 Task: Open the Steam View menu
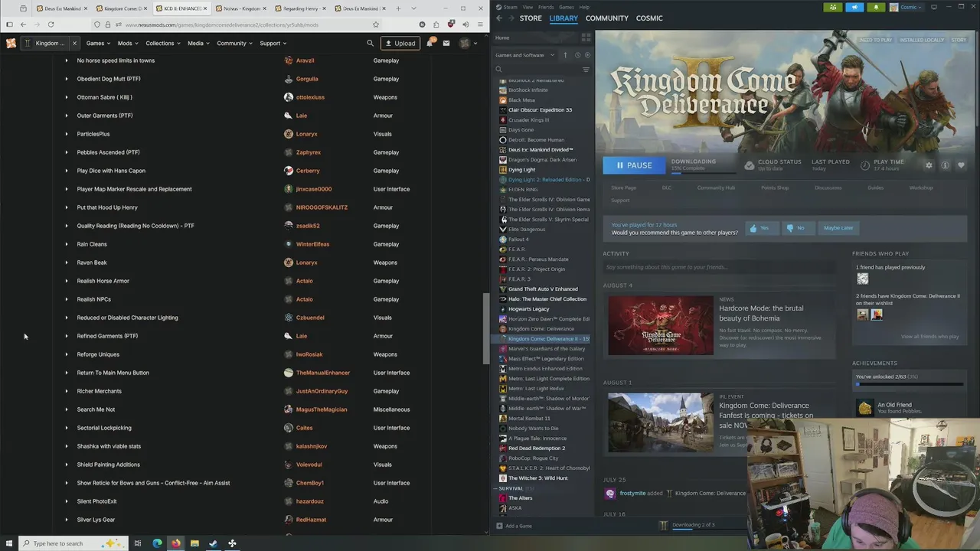[x=528, y=7]
